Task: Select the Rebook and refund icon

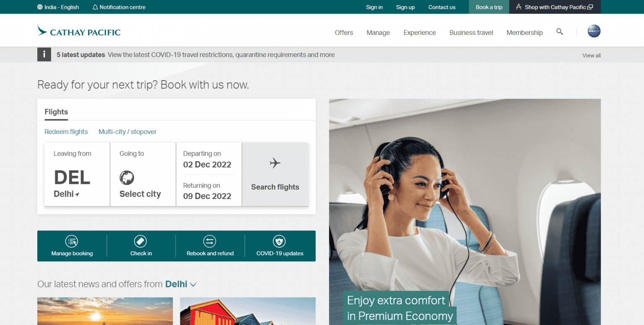Action: tap(210, 241)
